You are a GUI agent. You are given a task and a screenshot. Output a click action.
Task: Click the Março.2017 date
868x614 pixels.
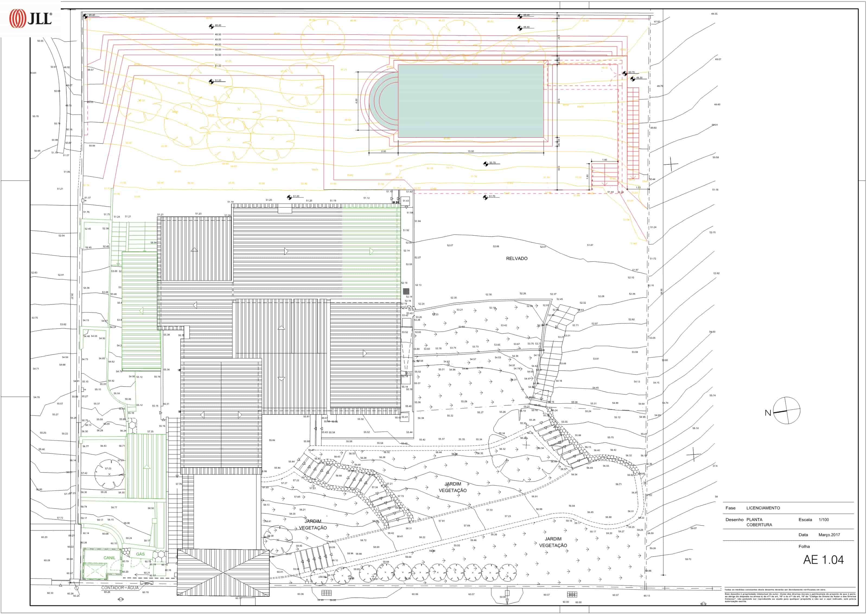[829, 535]
